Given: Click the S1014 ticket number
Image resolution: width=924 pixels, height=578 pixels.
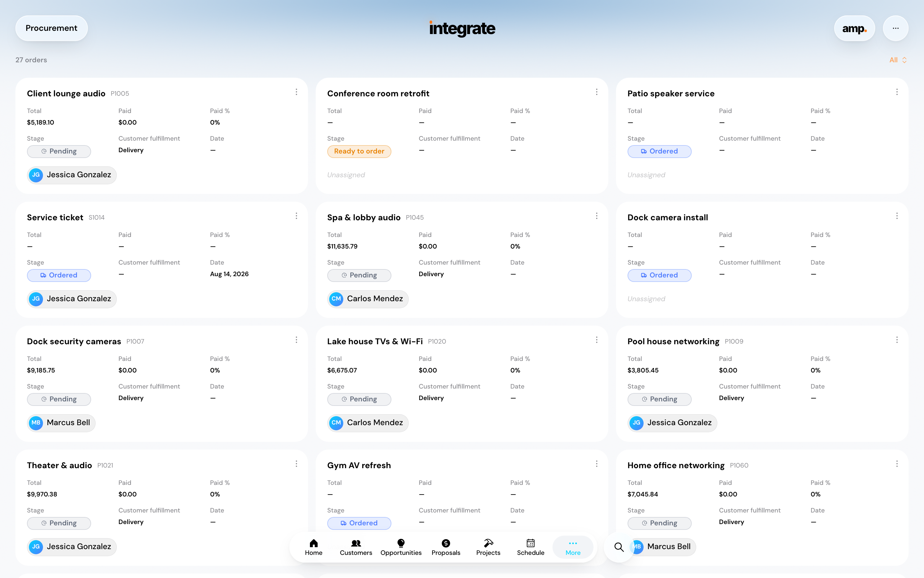Looking at the screenshot, I should pos(97,217).
